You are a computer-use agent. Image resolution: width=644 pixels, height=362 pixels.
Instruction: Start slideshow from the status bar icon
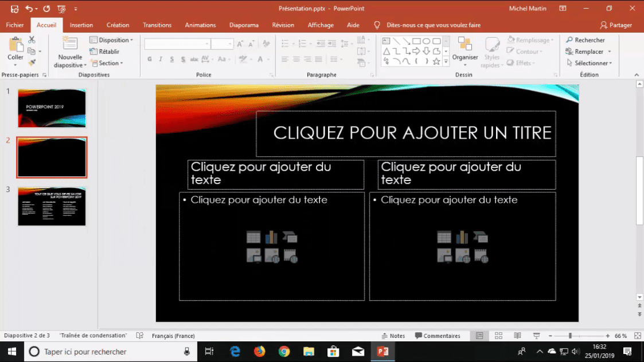point(536,336)
